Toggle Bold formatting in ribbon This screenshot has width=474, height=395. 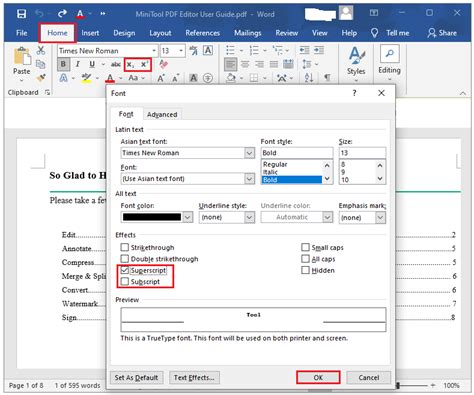[x=63, y=64]
